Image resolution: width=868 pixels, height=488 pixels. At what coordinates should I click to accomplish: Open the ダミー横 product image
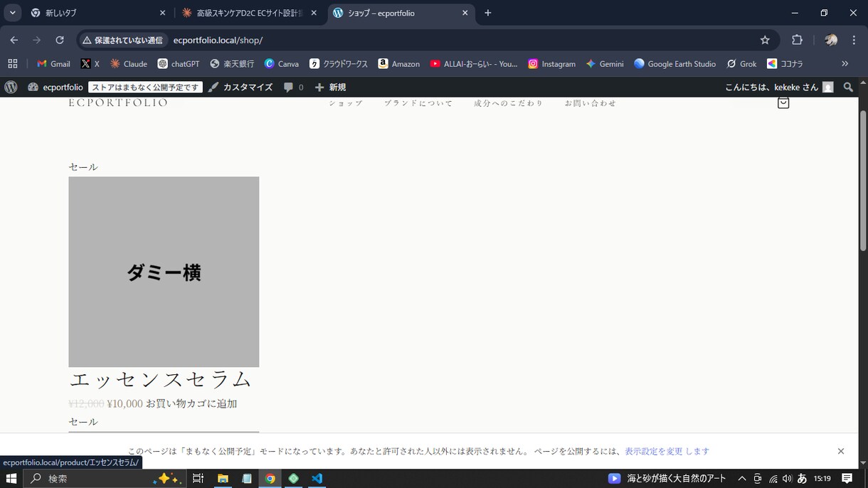[164, 272]
